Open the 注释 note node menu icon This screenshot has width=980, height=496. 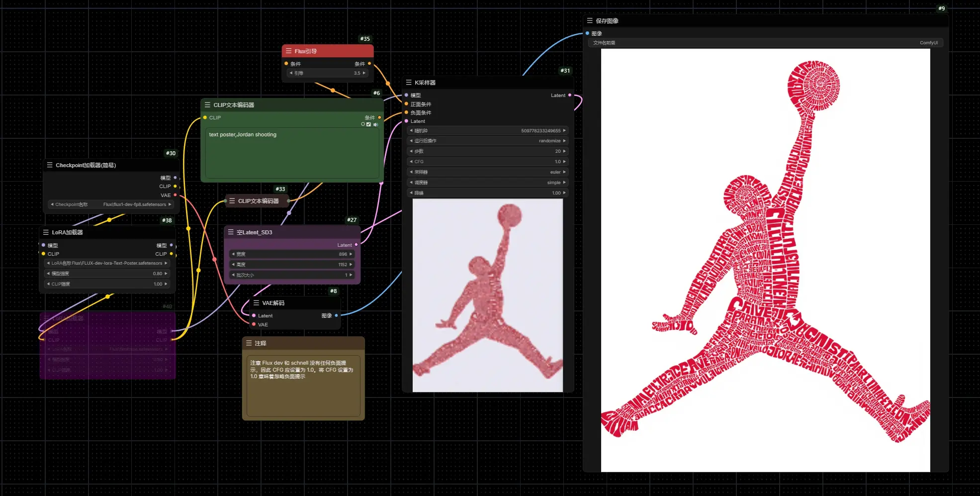(x=249, y=343)
